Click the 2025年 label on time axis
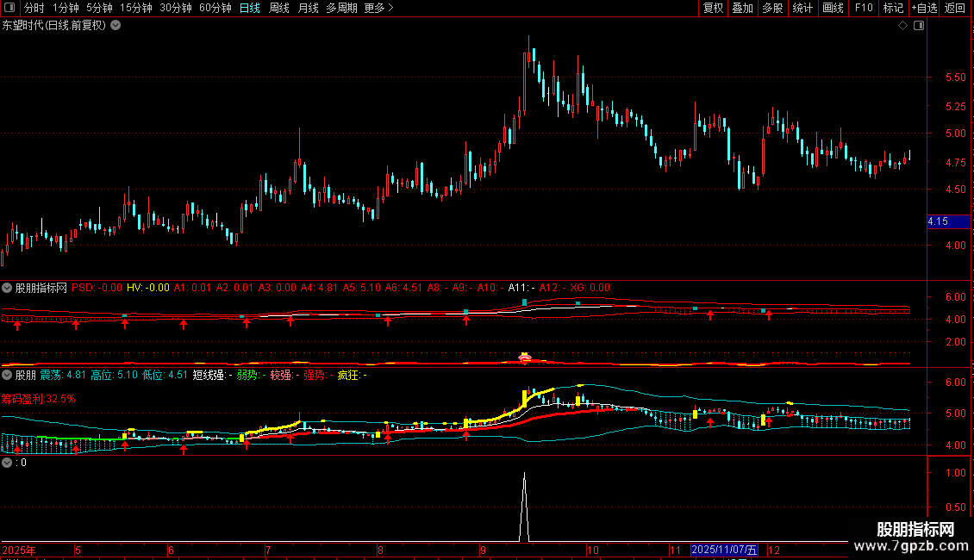 [x=19, y=550]
